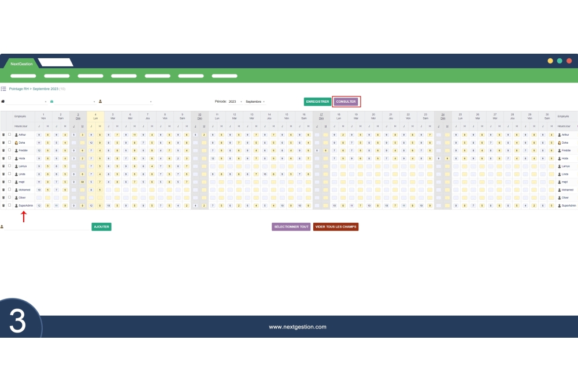The image size is (578, 392).
Task: Open the Septembre month dropdown
Action: tap(254, 102)
